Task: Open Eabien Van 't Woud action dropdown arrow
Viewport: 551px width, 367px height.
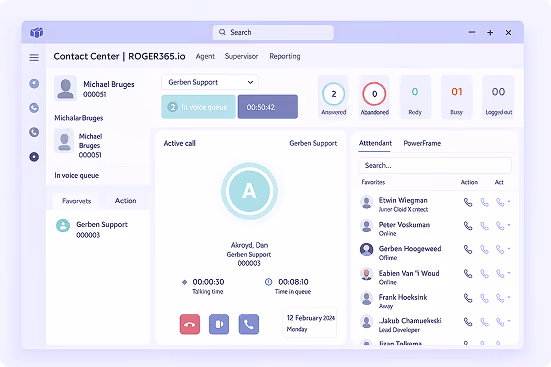Action: click(509, 272)
